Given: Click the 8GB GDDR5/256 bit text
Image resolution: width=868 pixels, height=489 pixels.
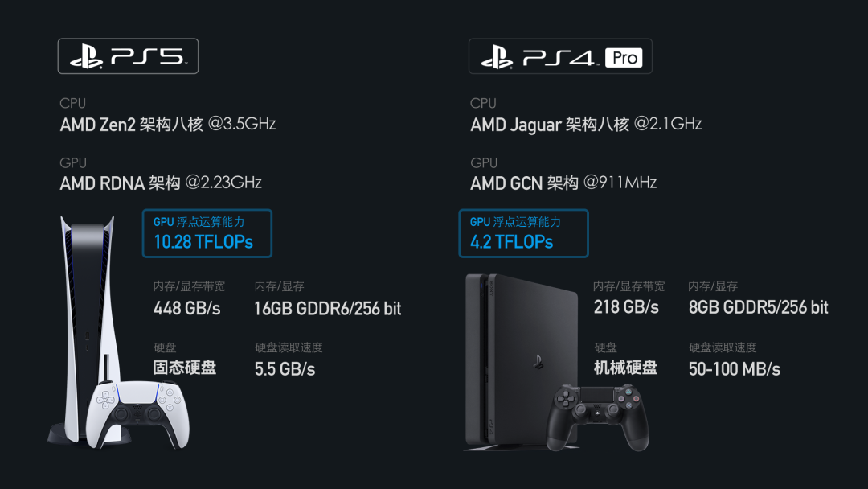Looking at the screenshot, I should point(758,307).
